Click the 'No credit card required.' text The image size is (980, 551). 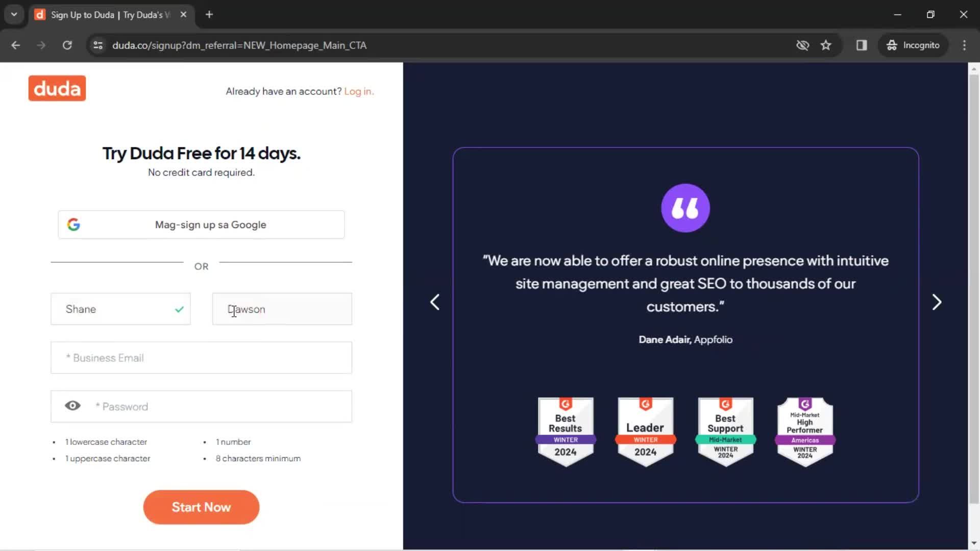click(x=201, y=172)
